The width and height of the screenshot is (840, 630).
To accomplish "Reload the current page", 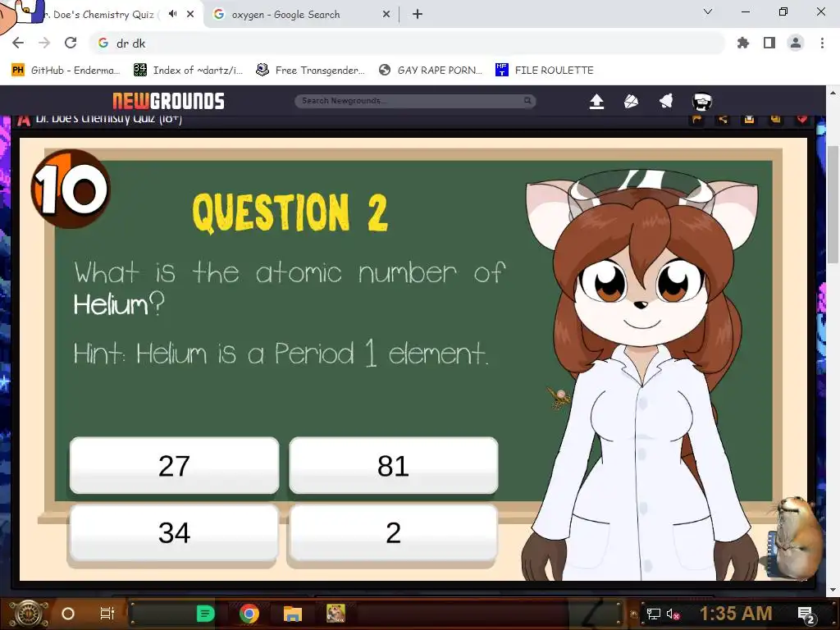I will pos(71,43).
